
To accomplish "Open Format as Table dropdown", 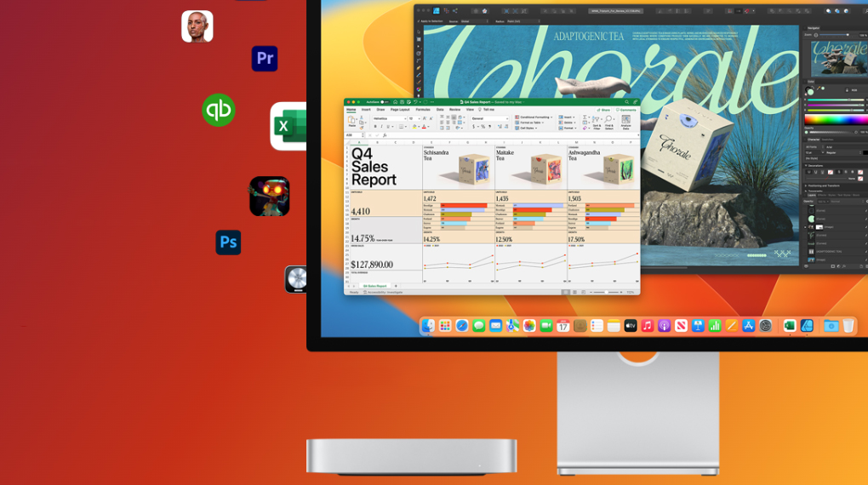I will tap(530, 123).
